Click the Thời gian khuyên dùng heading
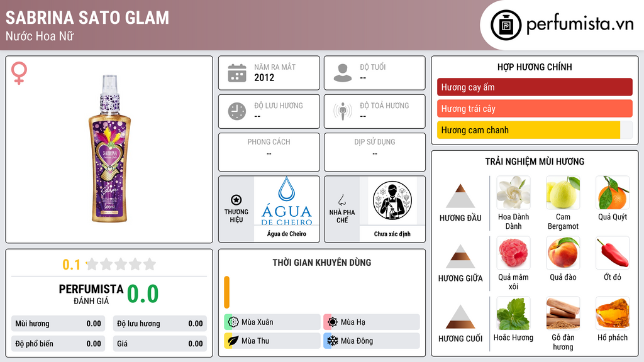The image size is (644, 362). point(322,263)
